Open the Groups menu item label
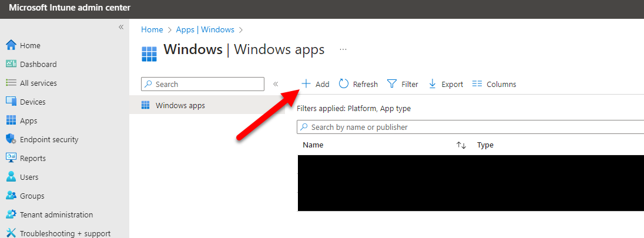This screenshot has width=644, height=238. [32, 196]
